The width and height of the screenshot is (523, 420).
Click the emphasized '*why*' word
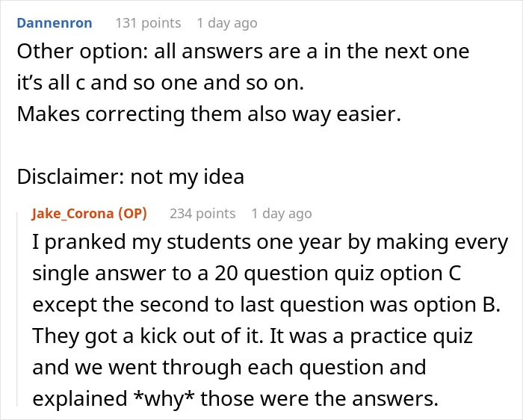coord(164,399)
